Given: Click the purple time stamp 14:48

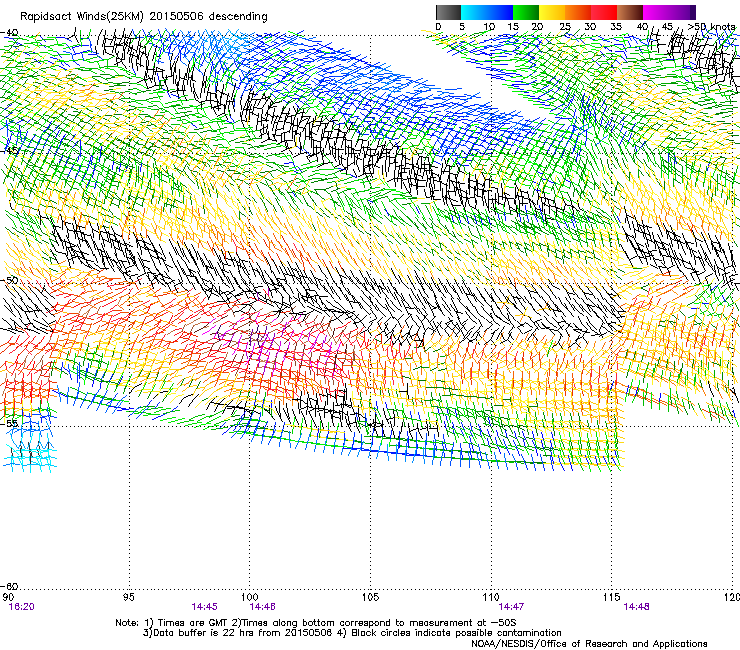Looking at the screenshot, I should coord(637,607).
